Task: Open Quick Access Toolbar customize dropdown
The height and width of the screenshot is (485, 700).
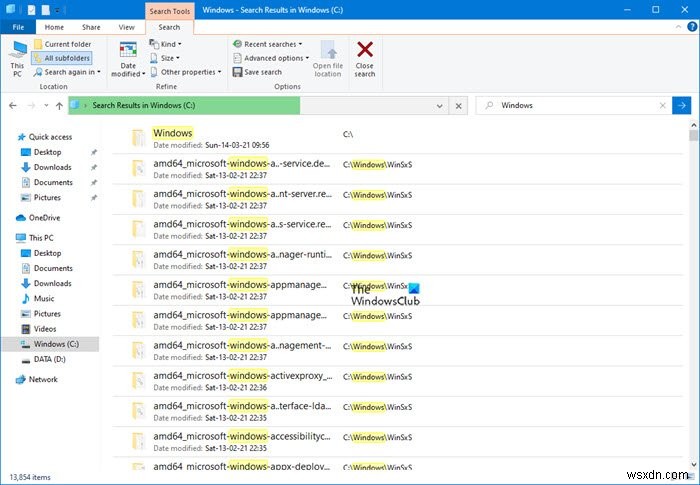Action: tap(58, 10)
